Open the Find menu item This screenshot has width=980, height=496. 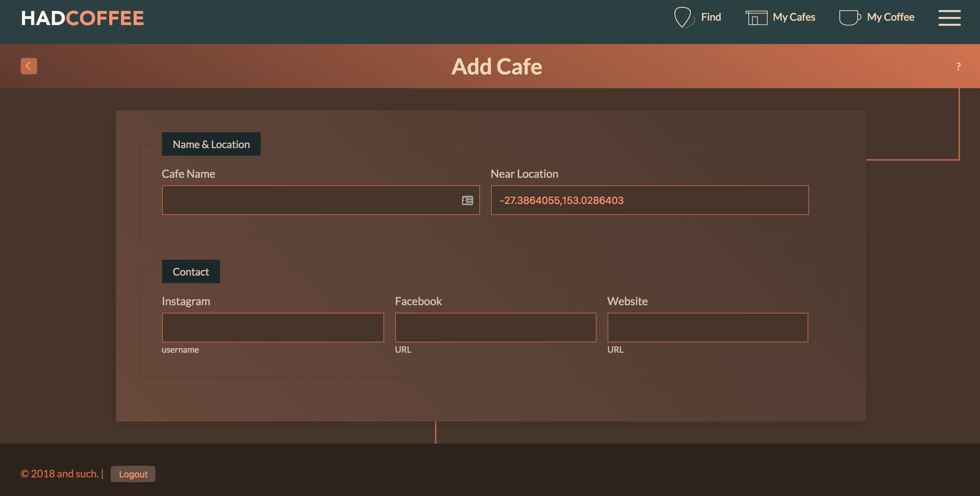(711, 17)
